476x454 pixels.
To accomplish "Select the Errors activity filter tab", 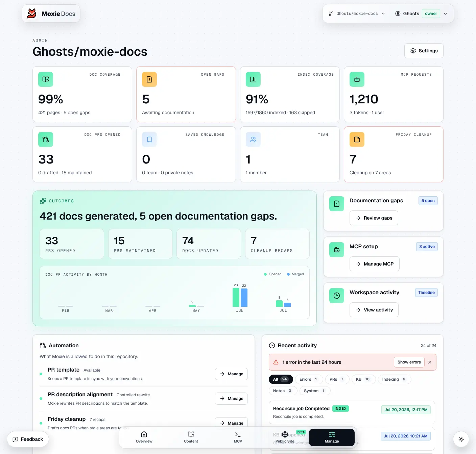I will point(309,379).
